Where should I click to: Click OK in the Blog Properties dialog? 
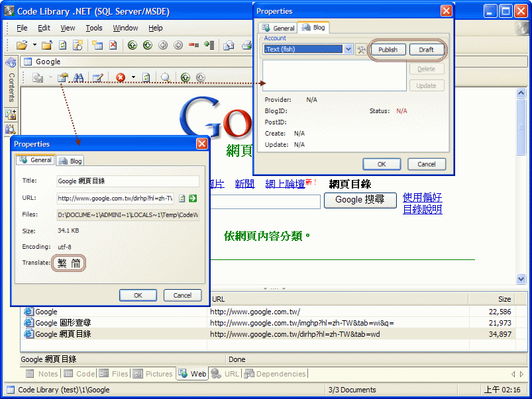(382, 164)
